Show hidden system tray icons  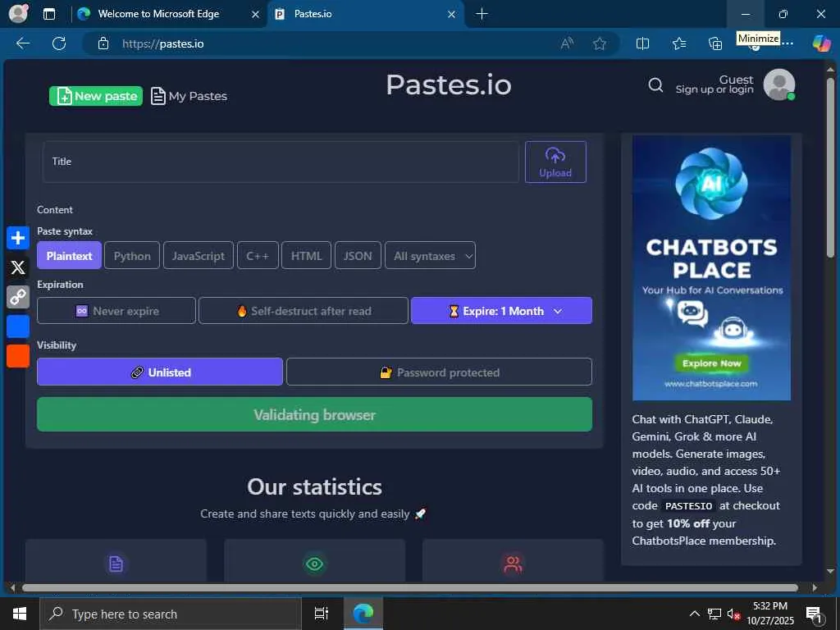[x=694, y=614]
